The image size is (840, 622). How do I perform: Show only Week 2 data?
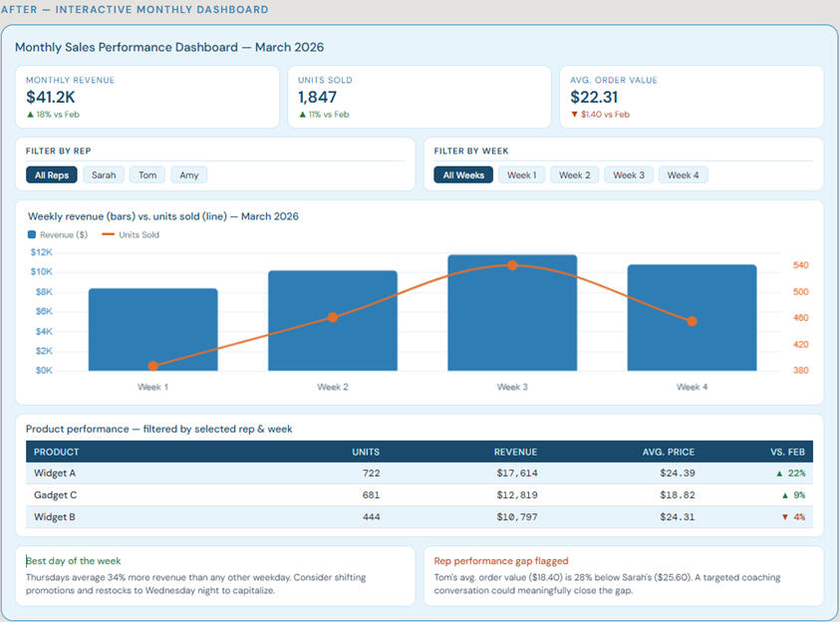pos(574,175)
